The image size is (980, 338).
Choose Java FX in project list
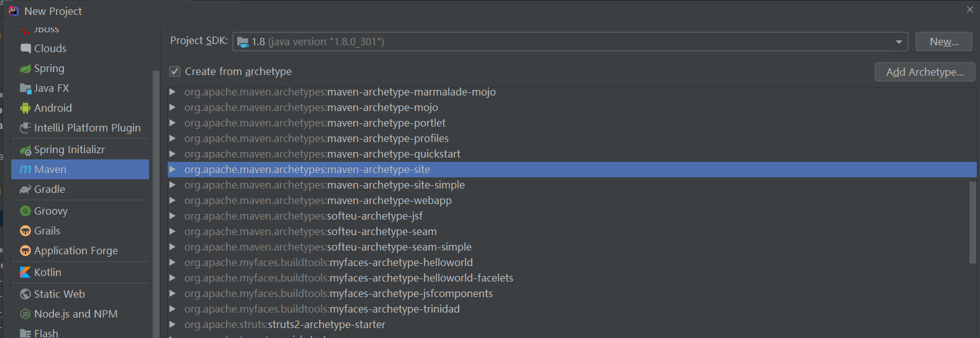80,88
